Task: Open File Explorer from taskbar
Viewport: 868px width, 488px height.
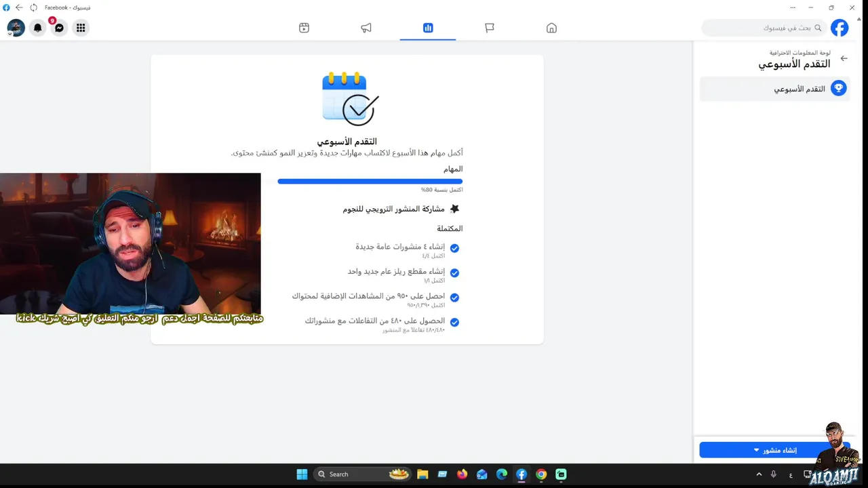Action: coord(422,474)
